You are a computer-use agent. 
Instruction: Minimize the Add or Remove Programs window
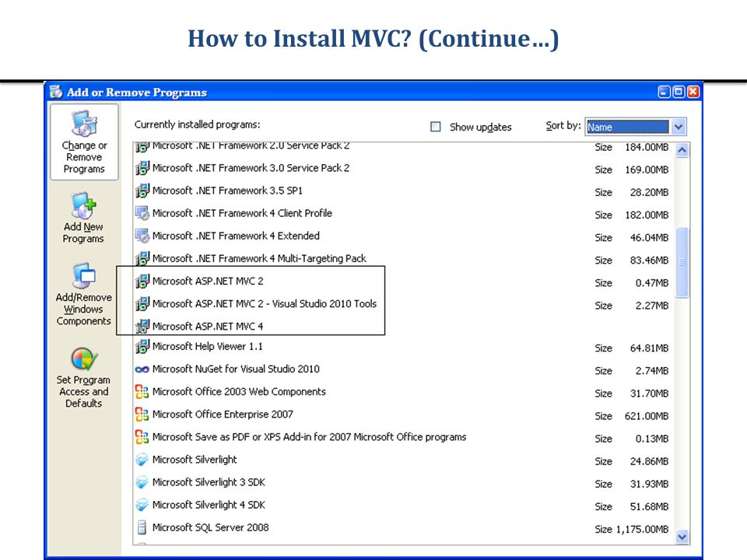coord(664,92)
